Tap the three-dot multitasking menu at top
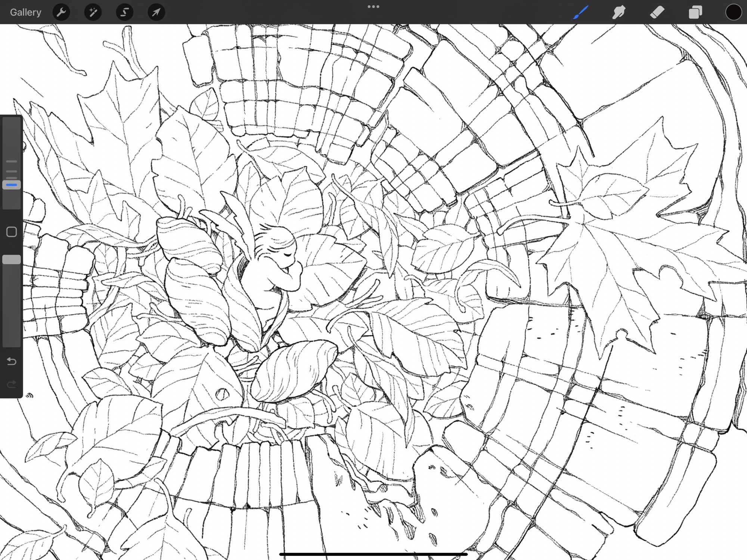Screen dimensions: 747x560 [x=373, y=7]
